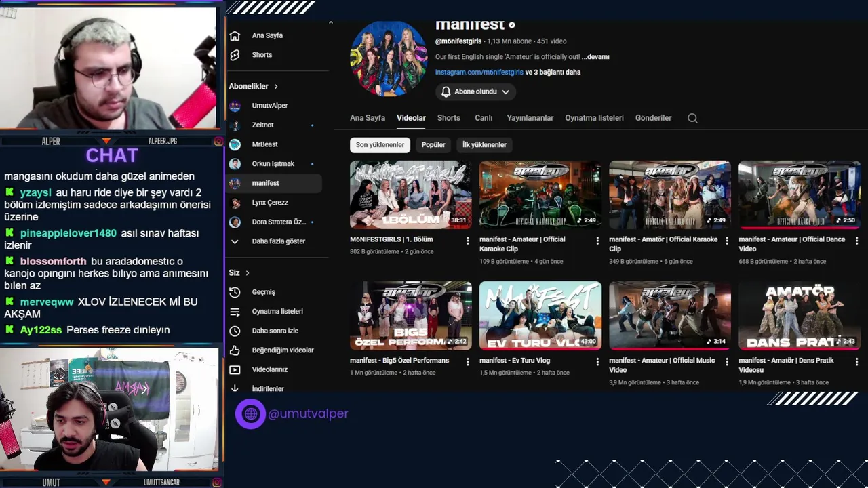Image resolution: width=868 pixels, height=488 pixels.
Task: Select the manifest subscription in sidebar
Action: click(274, 183)
